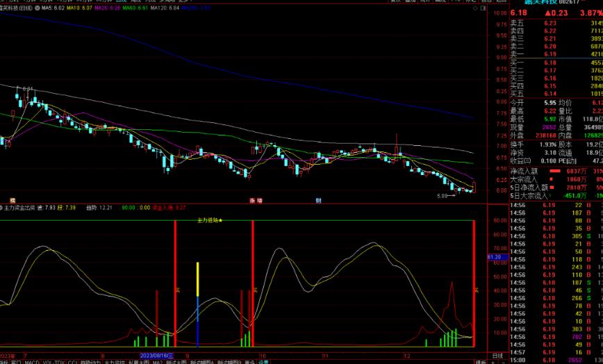Select the 14:57 tick trade row
The width and height of the screenshot is (603, 364).
point(556,352)
